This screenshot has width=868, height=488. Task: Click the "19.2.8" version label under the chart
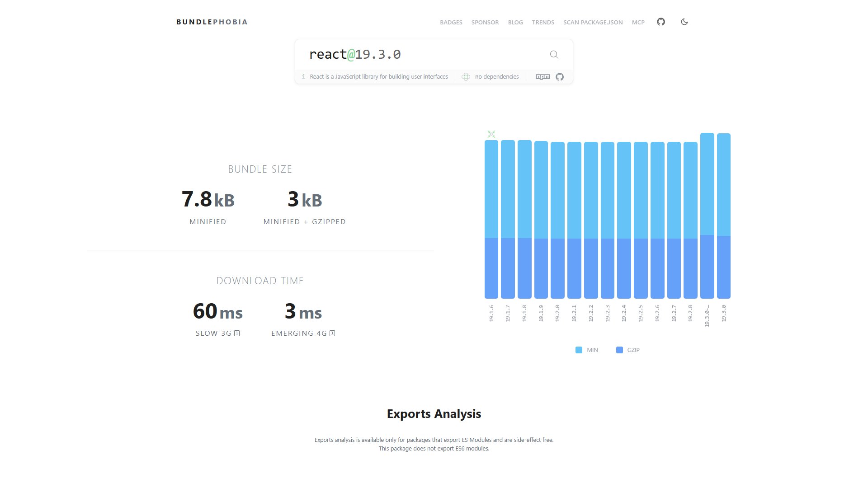click(690, 313)
